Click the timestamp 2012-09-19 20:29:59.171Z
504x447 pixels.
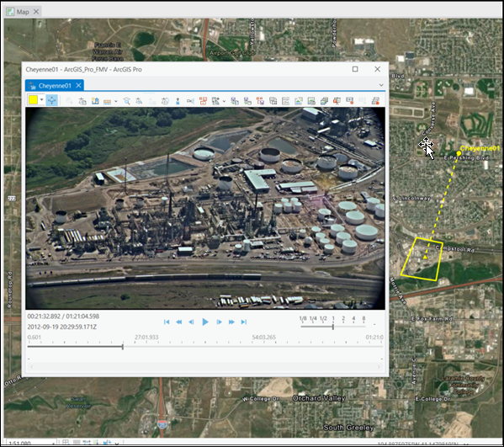click(x=62, y=327)
